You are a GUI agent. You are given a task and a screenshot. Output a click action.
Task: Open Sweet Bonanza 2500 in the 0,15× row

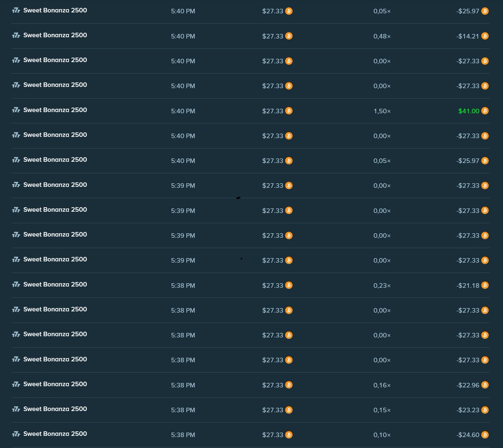pyautogui.click(x=55, y=409)
